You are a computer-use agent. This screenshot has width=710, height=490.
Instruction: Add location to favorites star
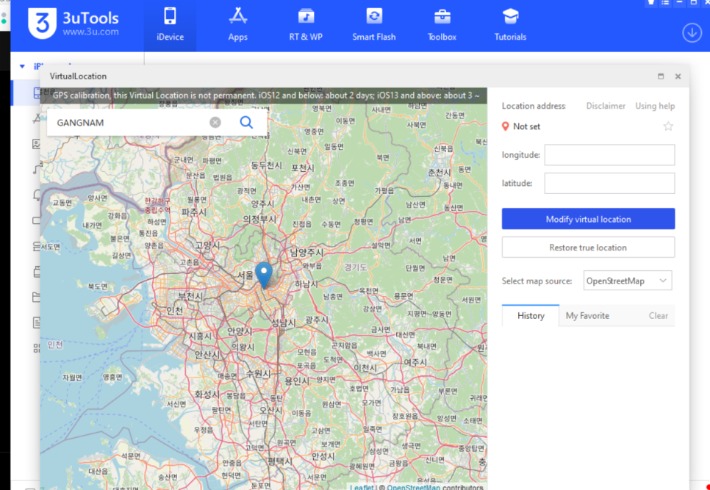coord(668,126)
